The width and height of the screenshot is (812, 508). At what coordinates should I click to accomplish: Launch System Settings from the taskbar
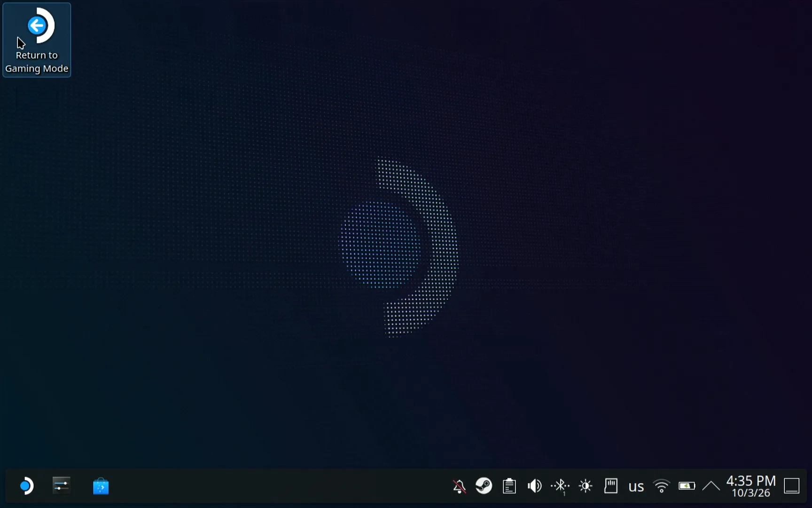[x=61, y=486]
